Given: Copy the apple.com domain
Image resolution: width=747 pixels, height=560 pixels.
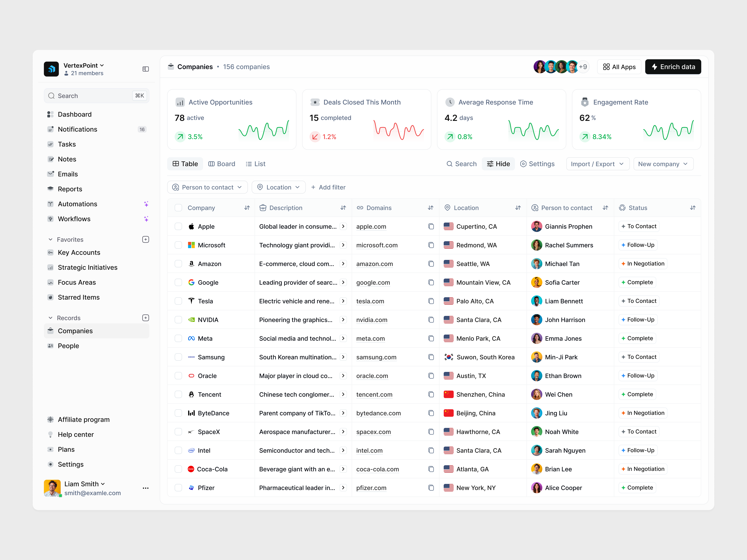Looking at the screenshot, I should pyautogui.click(x=431, y=226).
